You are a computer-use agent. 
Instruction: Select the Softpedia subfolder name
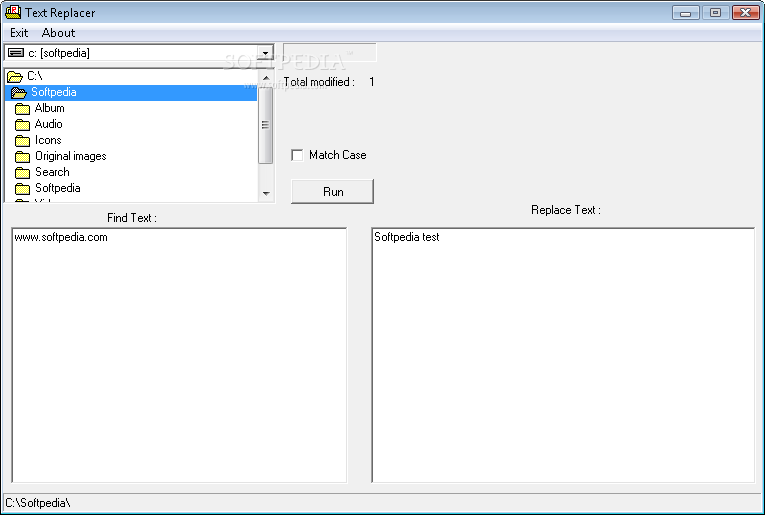click(58, 188)
